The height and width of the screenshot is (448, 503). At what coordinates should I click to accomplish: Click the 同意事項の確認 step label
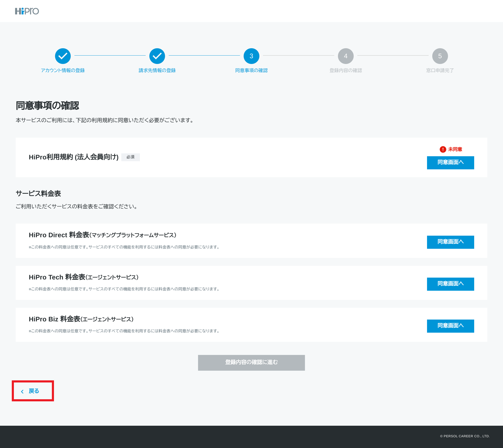point(251,70)
